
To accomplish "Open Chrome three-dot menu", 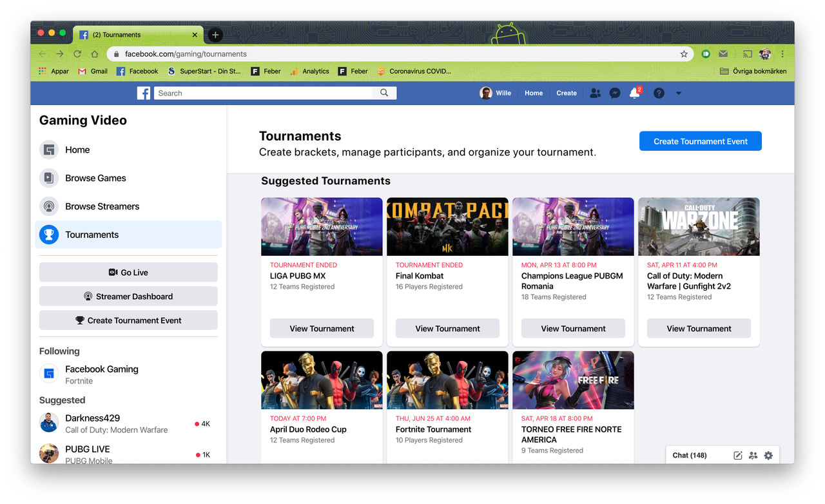I will 782,54.
